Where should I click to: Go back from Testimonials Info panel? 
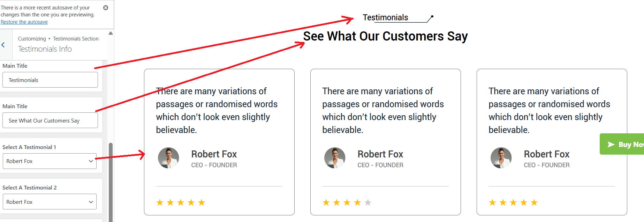pos(3,45)
